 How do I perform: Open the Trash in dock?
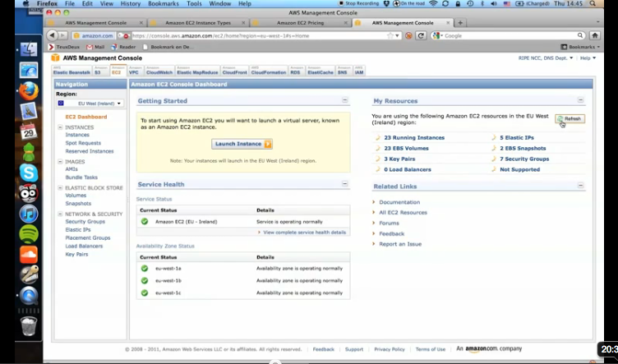tap(29, 326)
